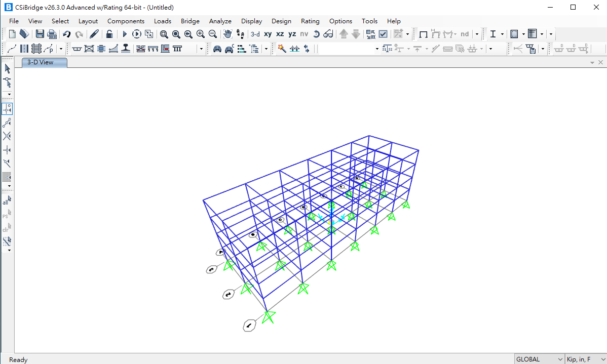Toggle snap to fine grid
The height and width of the screenshot is (364, 607).
7,177
